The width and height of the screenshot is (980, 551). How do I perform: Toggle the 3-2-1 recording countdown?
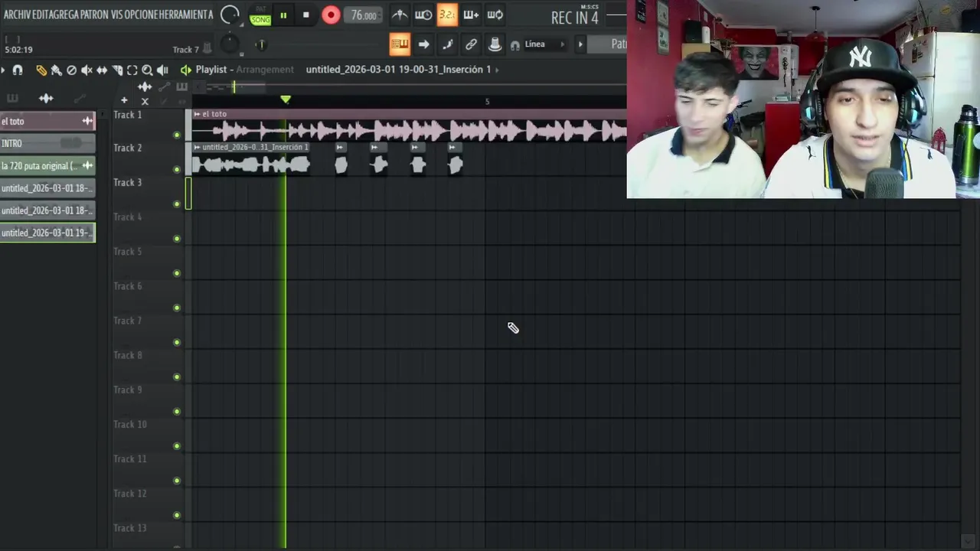pyautogui.click(x=447, y=15)
